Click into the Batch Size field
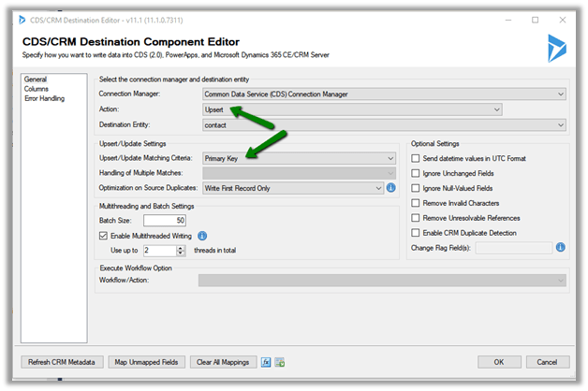This screenshot has width=588, height=391. (164, 220)
